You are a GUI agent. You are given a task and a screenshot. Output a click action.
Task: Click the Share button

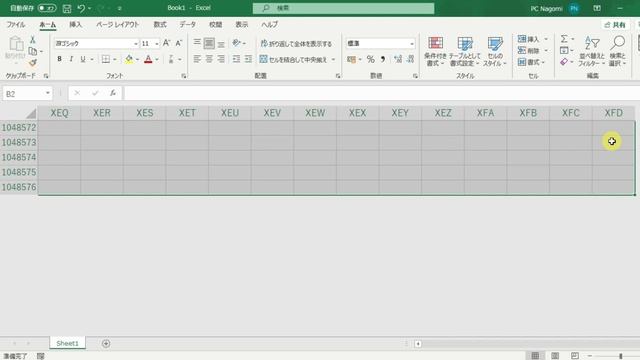pos(615,25)
